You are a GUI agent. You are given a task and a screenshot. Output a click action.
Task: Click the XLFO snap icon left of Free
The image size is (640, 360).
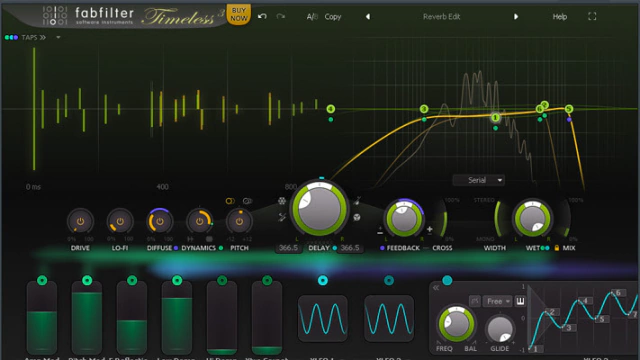pos(475,301)
